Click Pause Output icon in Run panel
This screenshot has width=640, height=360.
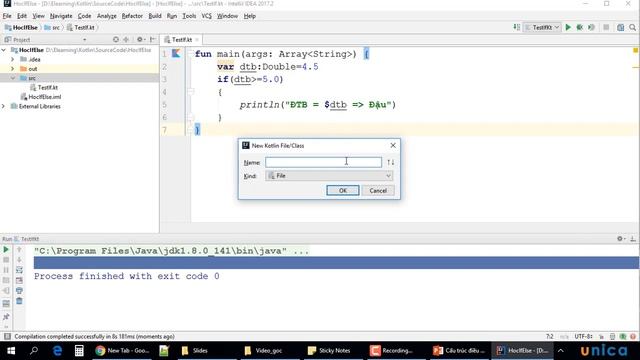point(6,270)
